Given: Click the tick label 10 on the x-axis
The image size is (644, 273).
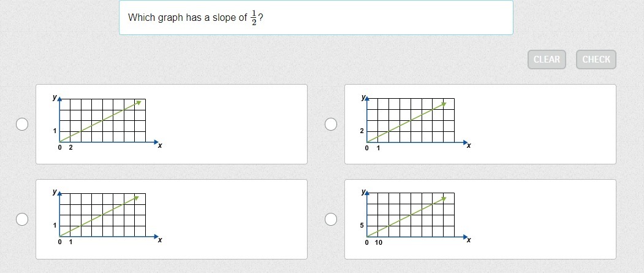Looking at the screenshot, I should click(x=379, y=243).
